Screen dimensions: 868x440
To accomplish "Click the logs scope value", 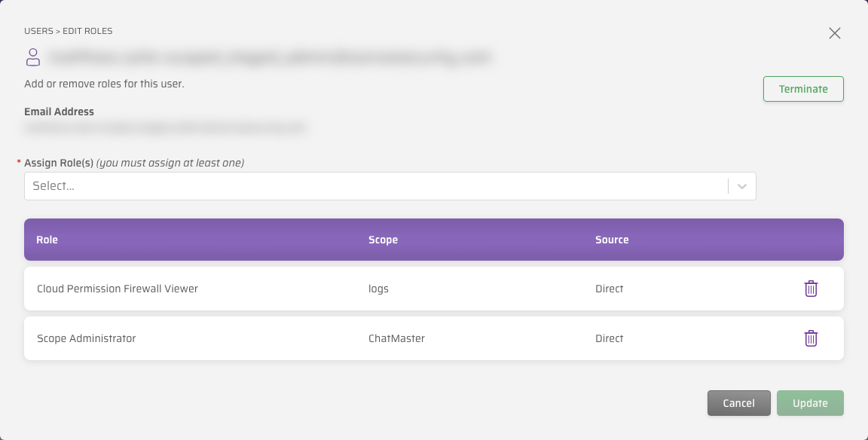I will pos(379,289).
